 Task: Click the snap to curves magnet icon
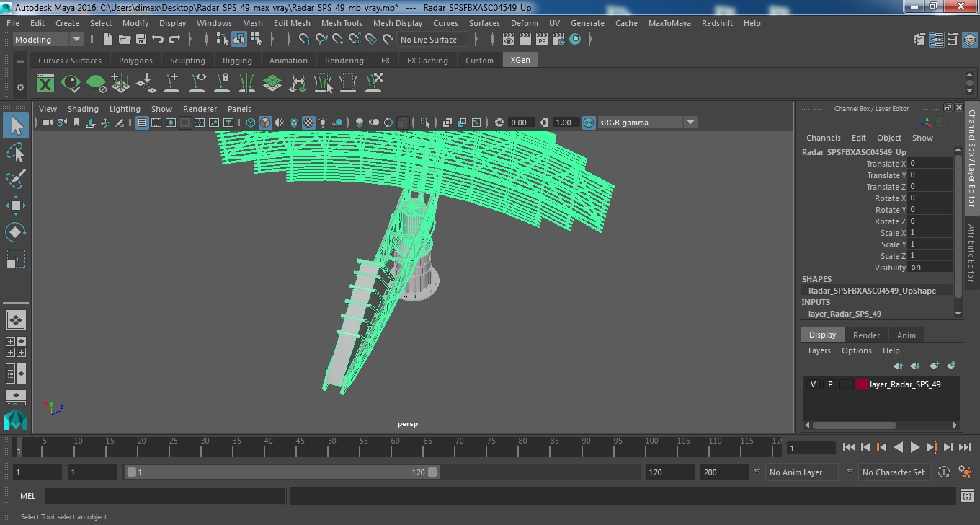321,40
